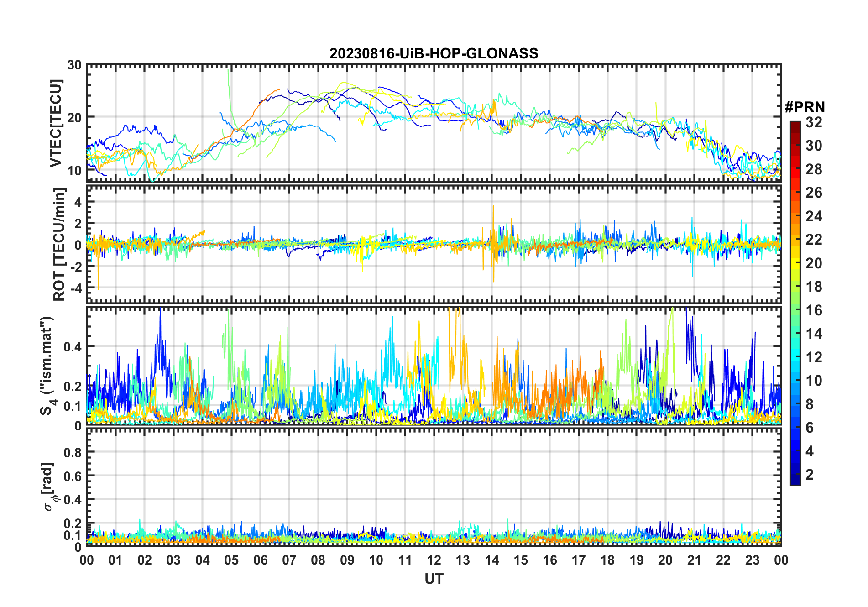
Task: Click the colorbar tick label 6
Action: click(x=810, y=428)
